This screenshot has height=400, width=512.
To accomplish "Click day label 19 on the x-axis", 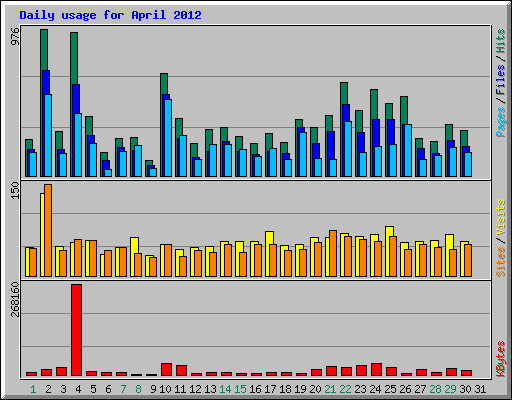I will 300,389.
